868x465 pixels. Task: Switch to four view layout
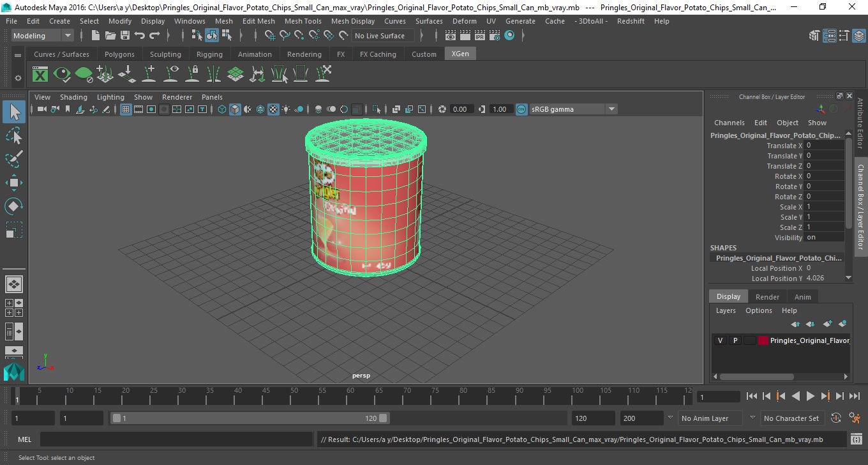(14, 308)
